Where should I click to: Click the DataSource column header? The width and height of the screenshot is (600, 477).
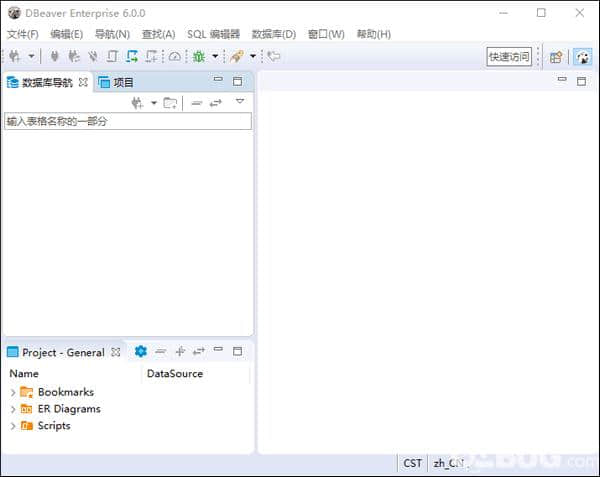coord(175,374)
